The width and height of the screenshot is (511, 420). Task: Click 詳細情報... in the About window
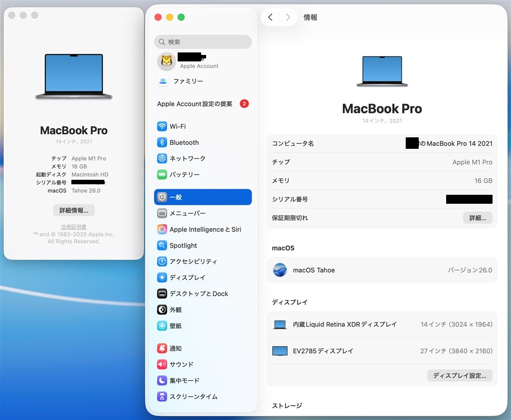pyautogui.click(x=73, y=210)
